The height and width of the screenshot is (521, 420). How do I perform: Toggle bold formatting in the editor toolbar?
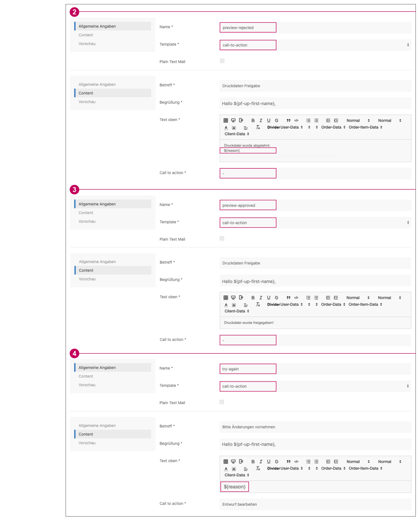tap(253, 120)
